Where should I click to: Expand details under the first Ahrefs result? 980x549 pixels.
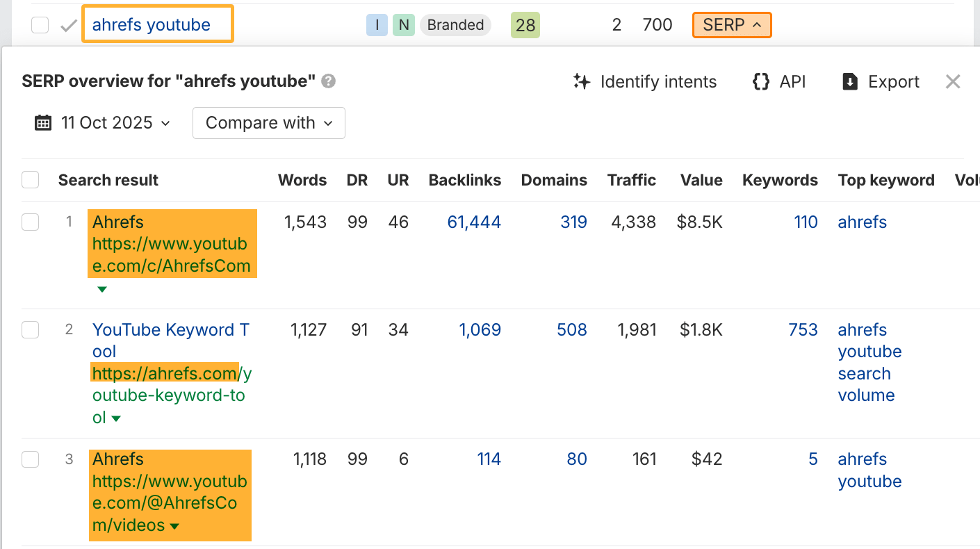(101, 288)
